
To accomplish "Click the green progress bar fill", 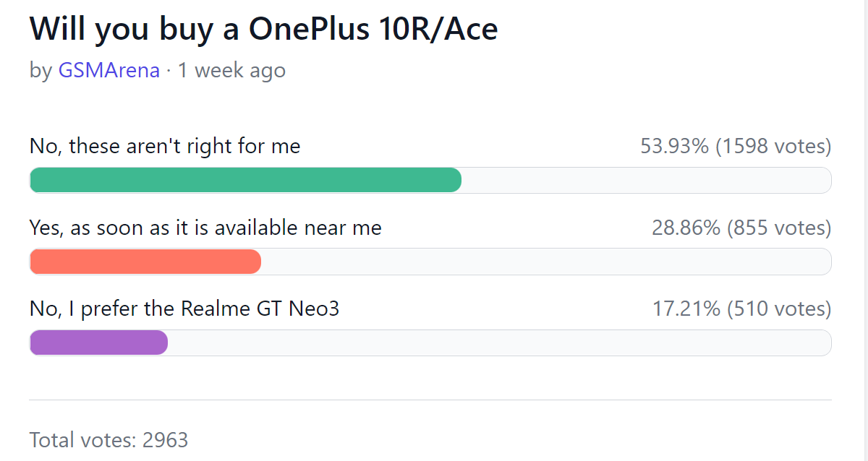I will (245, 180).
